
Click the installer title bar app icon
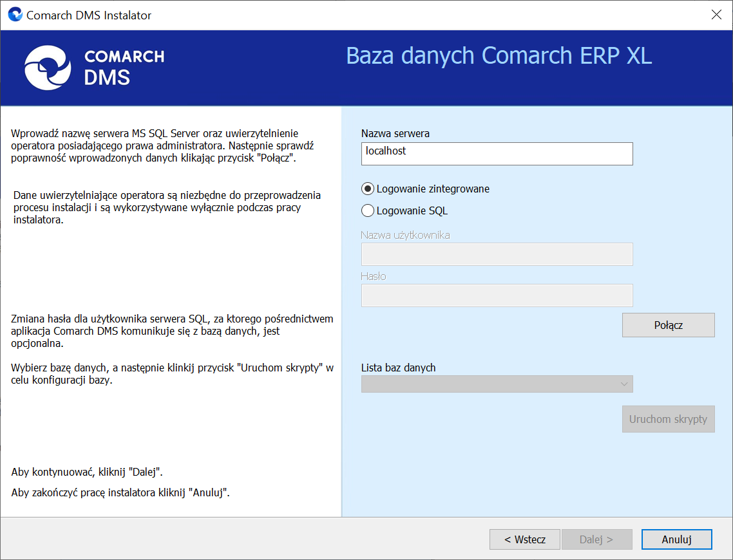(15, 14)
